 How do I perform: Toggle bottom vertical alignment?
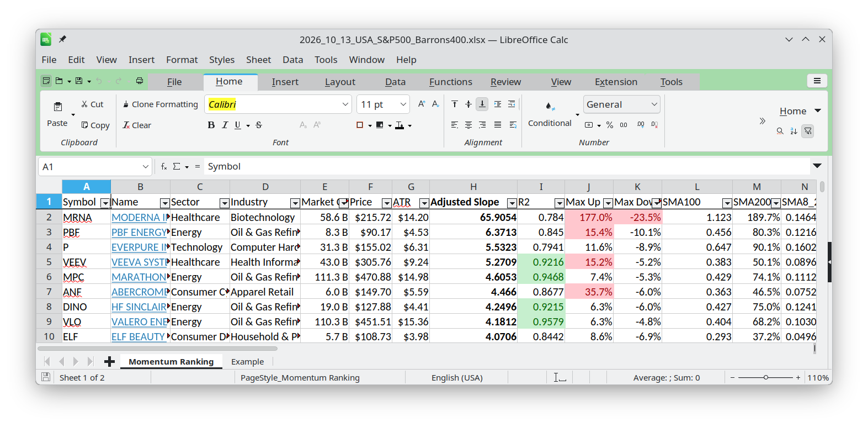482,104
